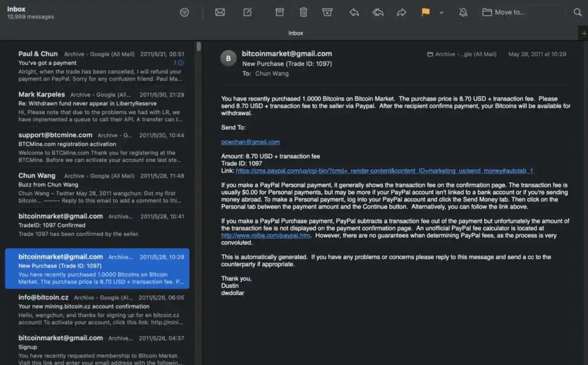Image resolution: width=588 pixels, height=365 pixels.
Task: Click the "10,999 messages" count text
Action: [30, 17]
